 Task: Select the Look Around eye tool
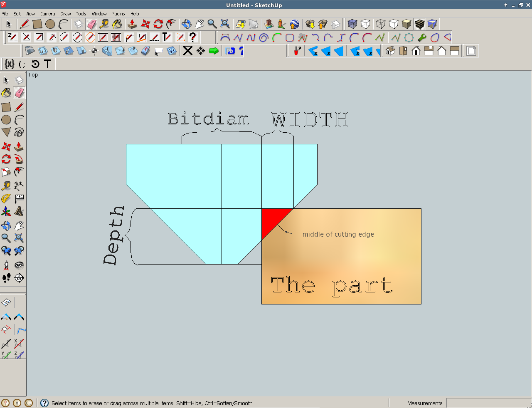tap(19, 265)
